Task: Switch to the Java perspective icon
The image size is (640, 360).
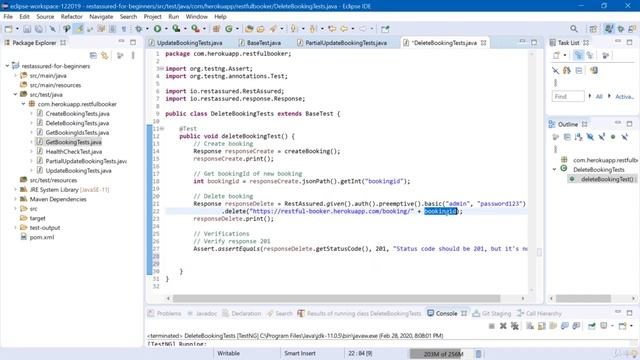Action: click(x=609, y=29)
